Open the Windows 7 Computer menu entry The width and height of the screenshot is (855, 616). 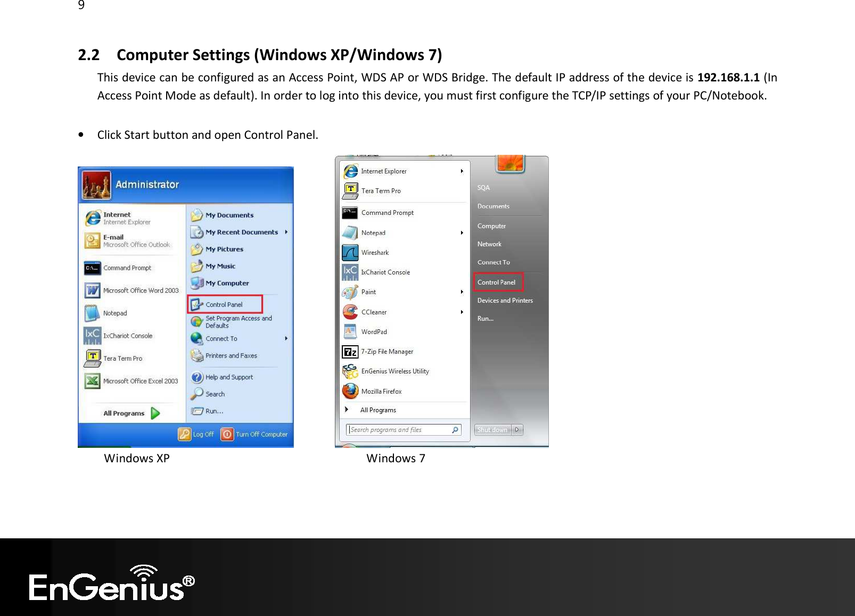(x=491, y=226)
